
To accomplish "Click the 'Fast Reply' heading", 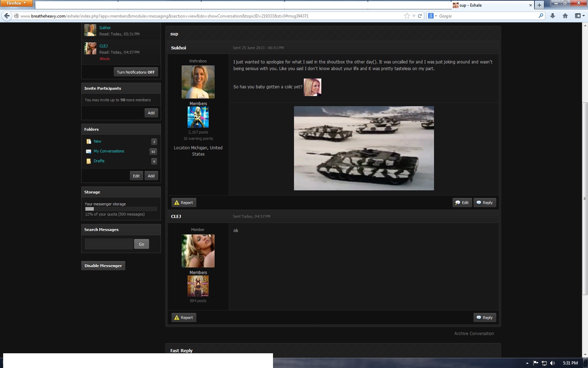I will pos(181,350).
